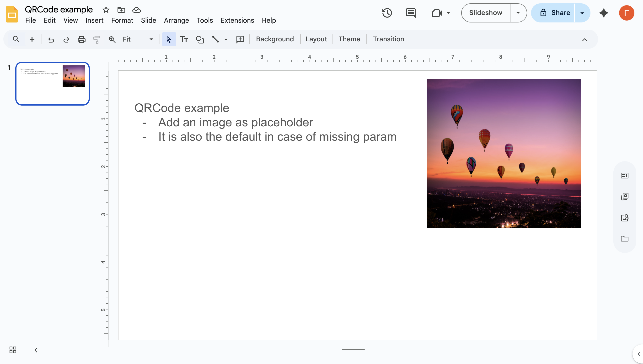
Task: Open the Gemini sparkle icon
Action: point(604,13)
